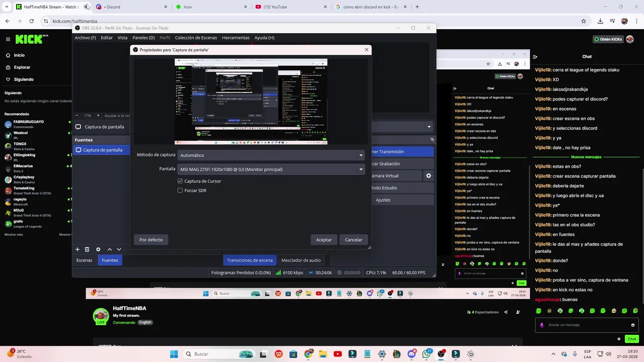Uncheck Captura de Cursor checkbox
644x362 pixels.
coord(180,181)
